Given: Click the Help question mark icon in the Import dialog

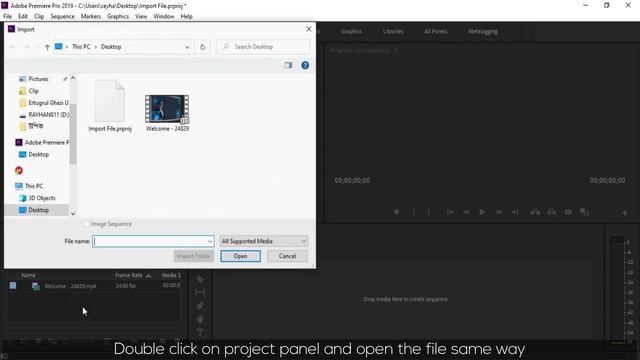Looking at the screenshot, I should (x=305, y=65).
